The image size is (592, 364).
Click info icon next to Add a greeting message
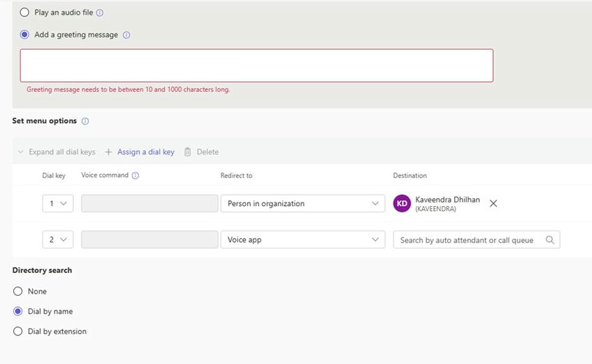coord(126,35)
